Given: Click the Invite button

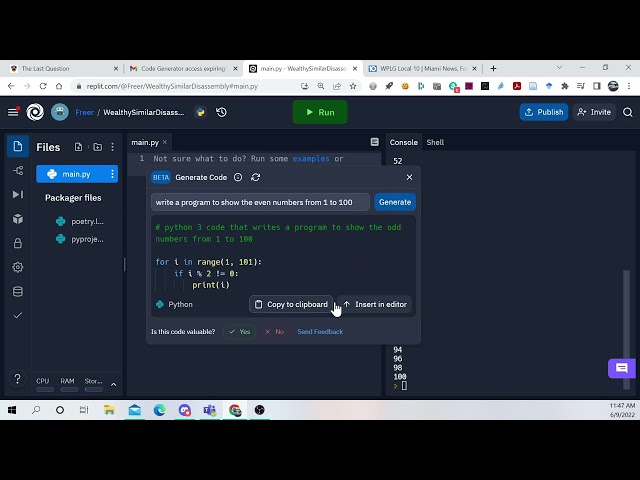Looking at the screenshot, I should [x=594, y=112].
